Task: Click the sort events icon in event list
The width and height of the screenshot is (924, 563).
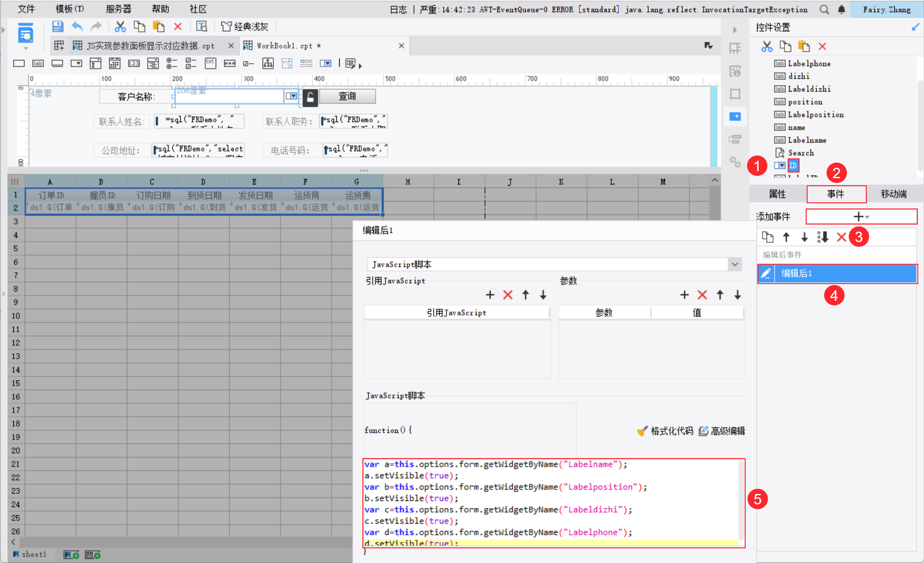Action: click(823, 237)
